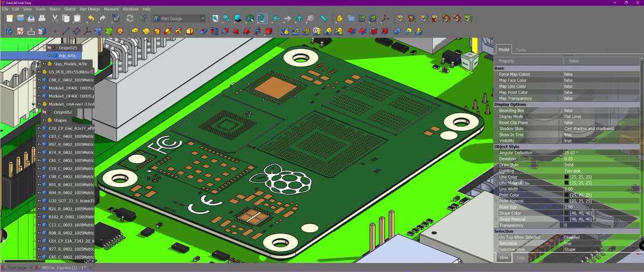Click the Print icon in toolbar

point(42,18)
